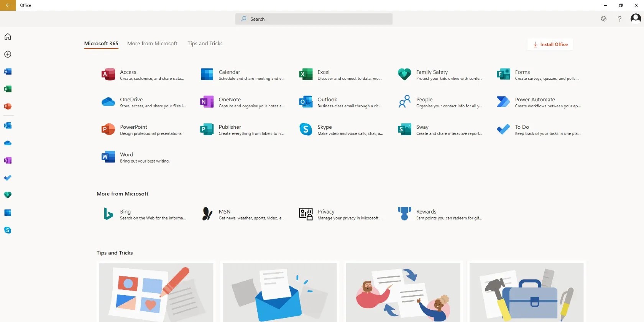Viewport: 644px width, 322px height.
Task: Open the To Do tile in the app grid
Action: point(539,130)
